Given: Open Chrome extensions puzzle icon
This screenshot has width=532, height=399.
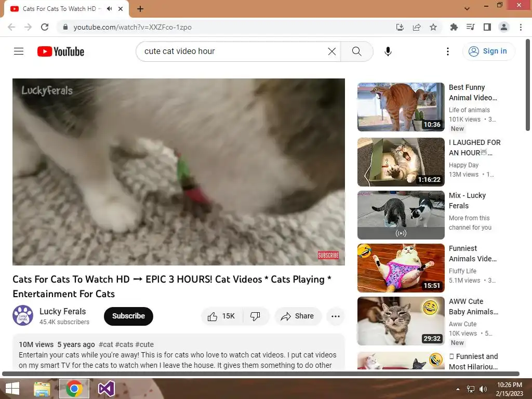Looking at the screenshot, I should pyautogui.click(x=454, y=27).
